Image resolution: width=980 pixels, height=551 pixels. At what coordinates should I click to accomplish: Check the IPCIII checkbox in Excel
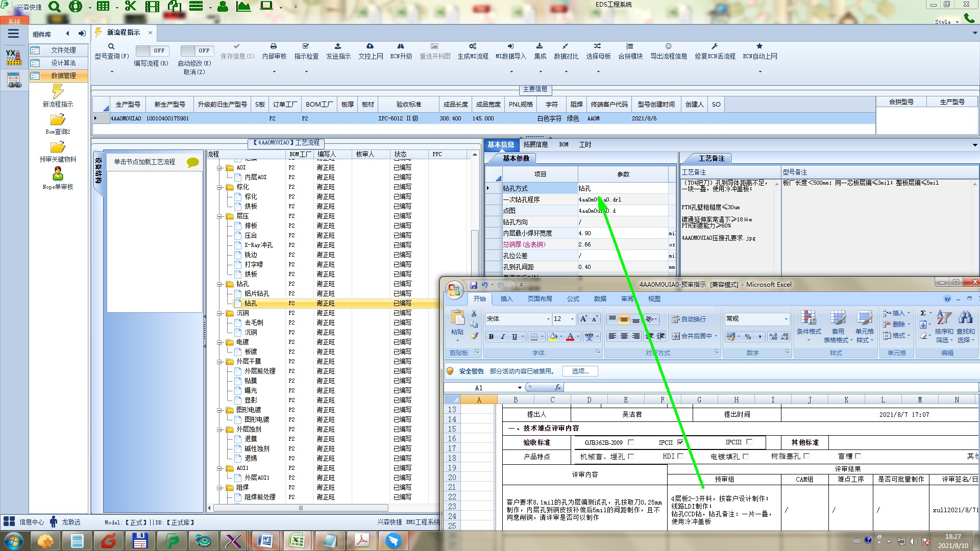749,442
